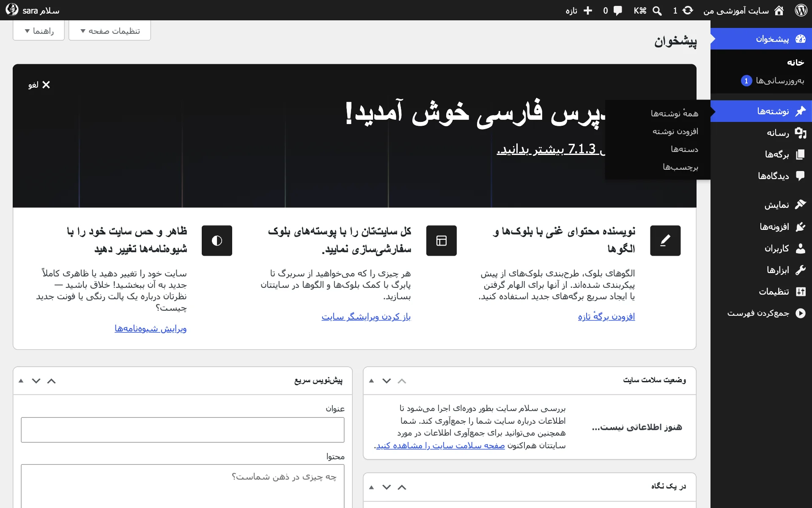Toggle the وضعیت سلامت سایت panel triangle
Image resolution: width=812 pixels, height=508 pixels.
pyautogui.click(x=371, y=381)
